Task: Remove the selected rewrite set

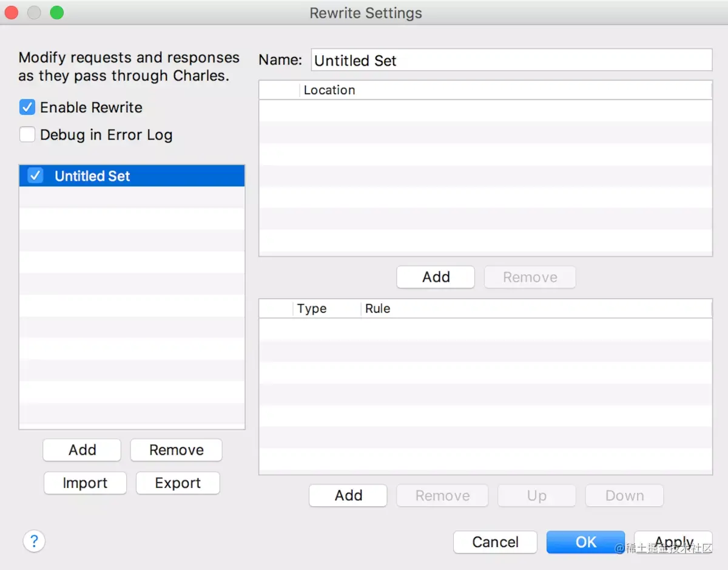Action: [x=177, y=450]
